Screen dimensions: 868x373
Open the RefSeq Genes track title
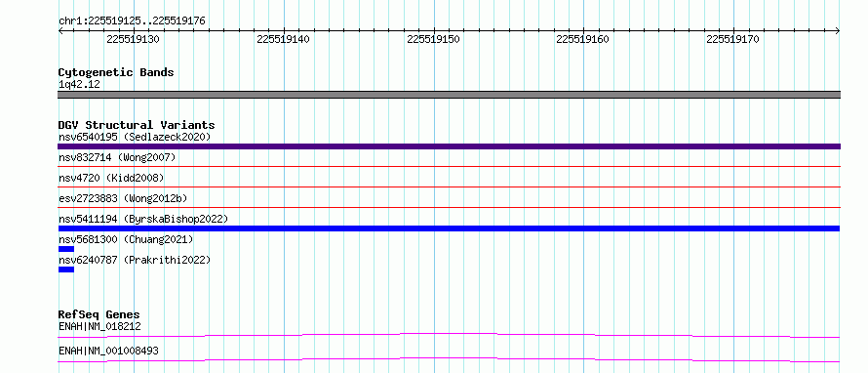tap(99, 314)
